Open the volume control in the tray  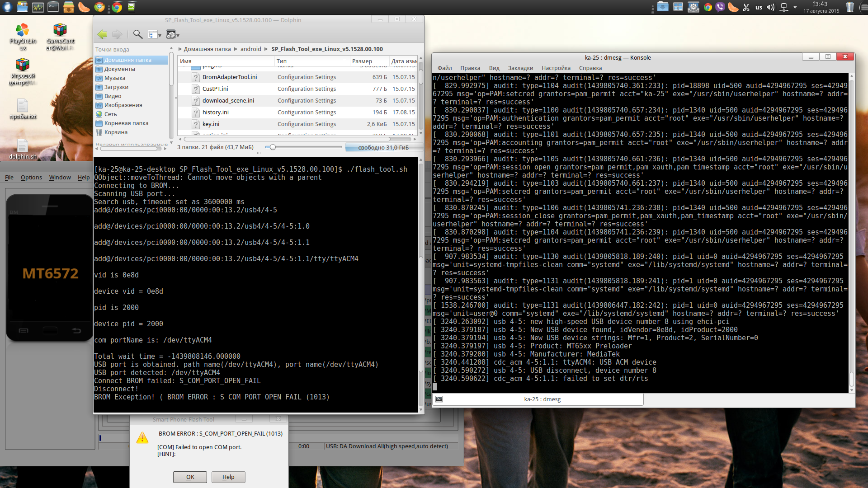(771, 7)
